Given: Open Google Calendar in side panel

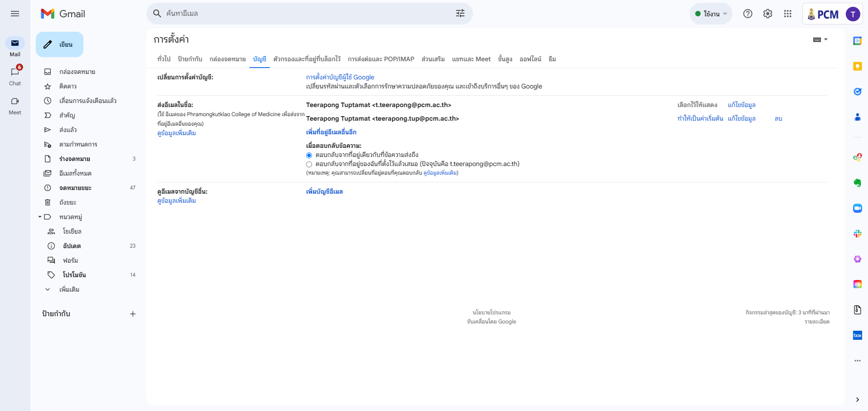Looking at the screenshot, I should 857,41.
